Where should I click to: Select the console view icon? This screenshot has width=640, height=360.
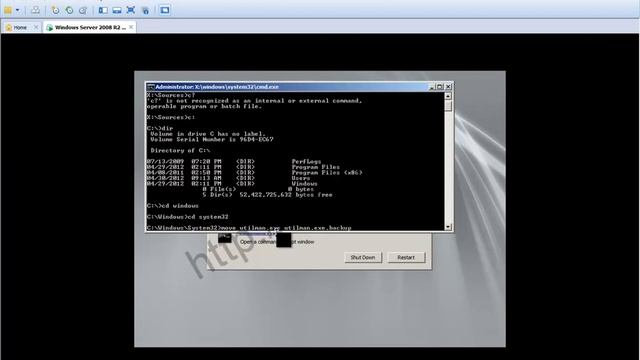click(x=165, y=10)
